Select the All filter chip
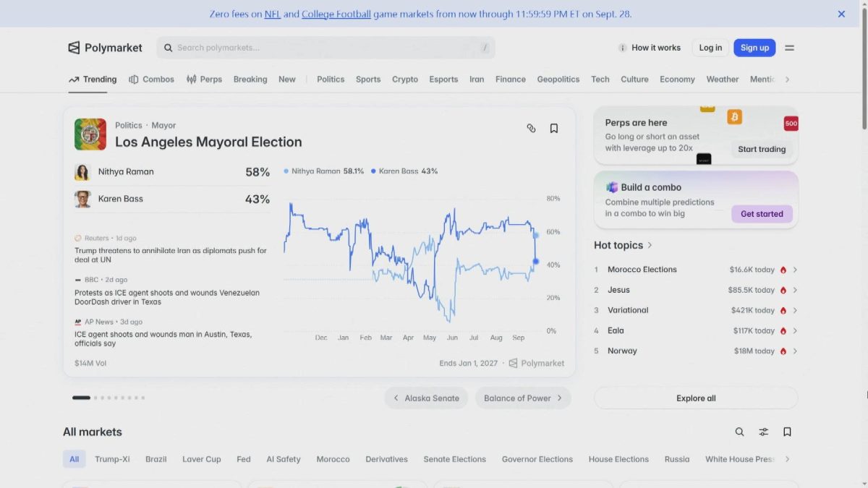This screenshot has height=488, width=868. click(x=74, y=459)
